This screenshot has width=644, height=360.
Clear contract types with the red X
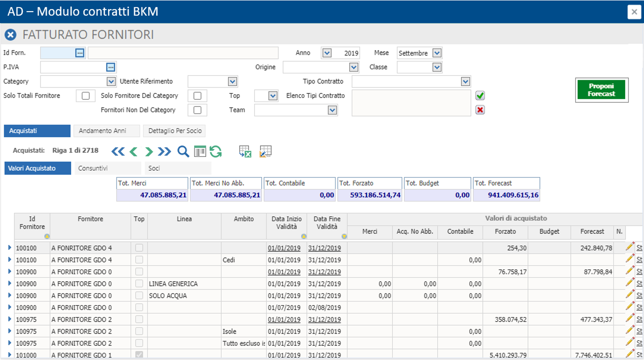(480, 110)
